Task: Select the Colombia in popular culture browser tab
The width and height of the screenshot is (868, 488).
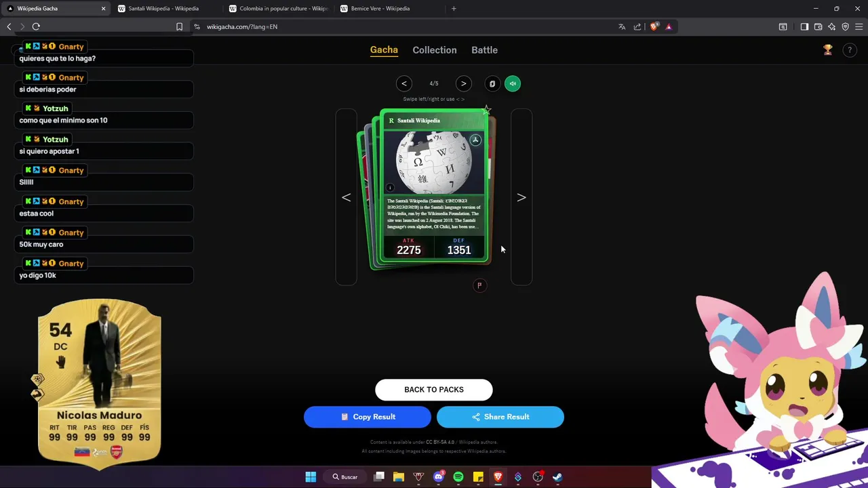Action: pos(278,9)
